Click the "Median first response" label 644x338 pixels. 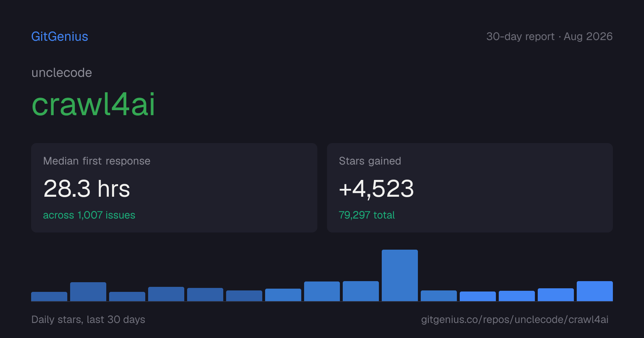97,161
